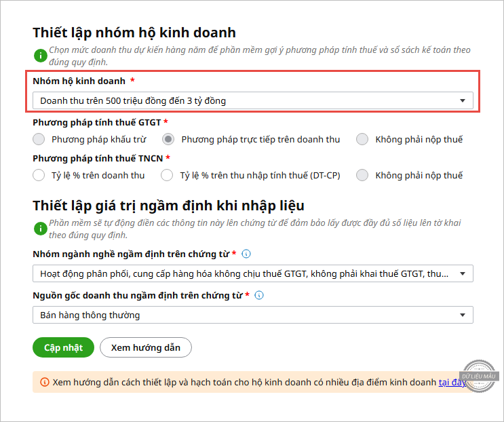Select Tỷ lệ % trên doanh thu option
This screenshot has width=504, height=422.
pyautogui.click(x=39, y=175)
